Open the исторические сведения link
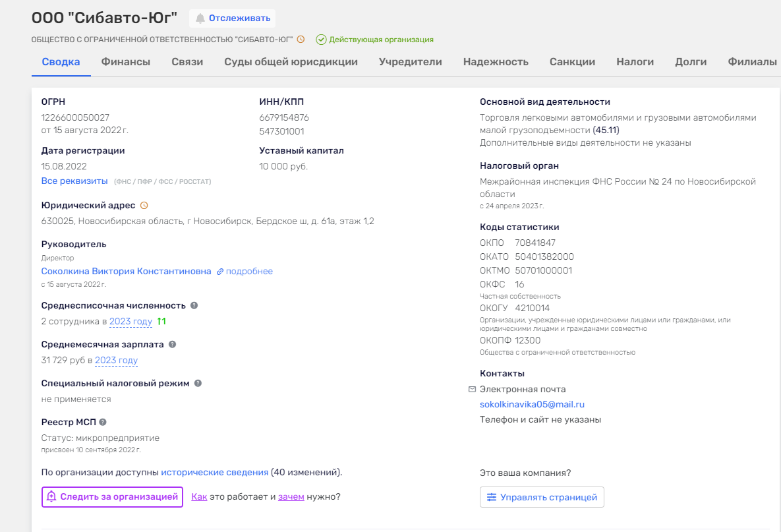781x532 pixels. pos(215,472)
